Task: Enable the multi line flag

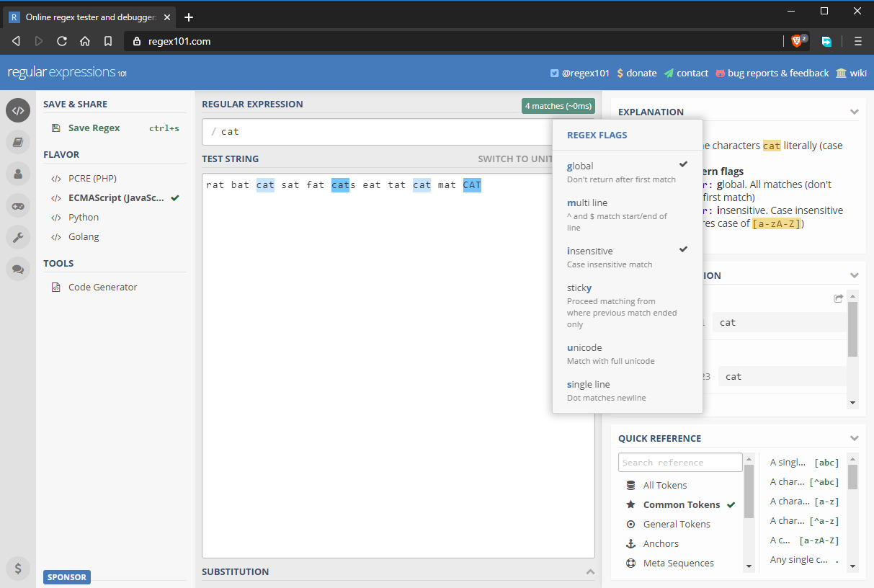Action: (626, 214)
